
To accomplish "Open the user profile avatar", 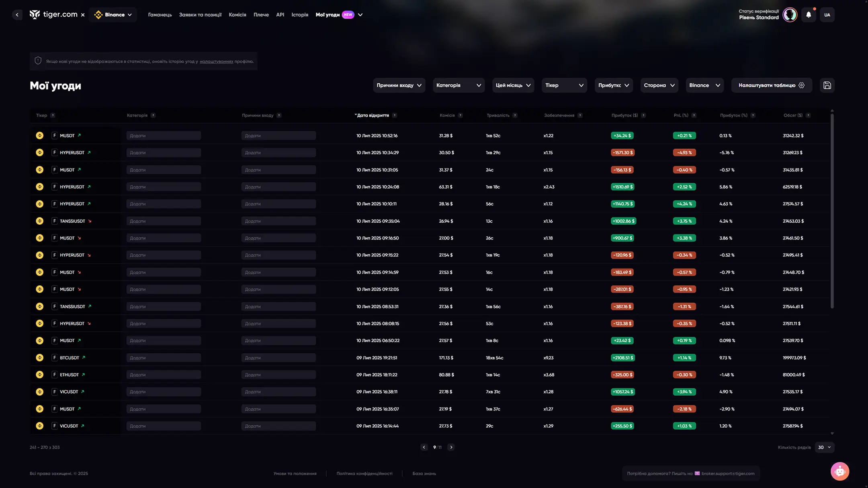I will click(x=790, y=15).
